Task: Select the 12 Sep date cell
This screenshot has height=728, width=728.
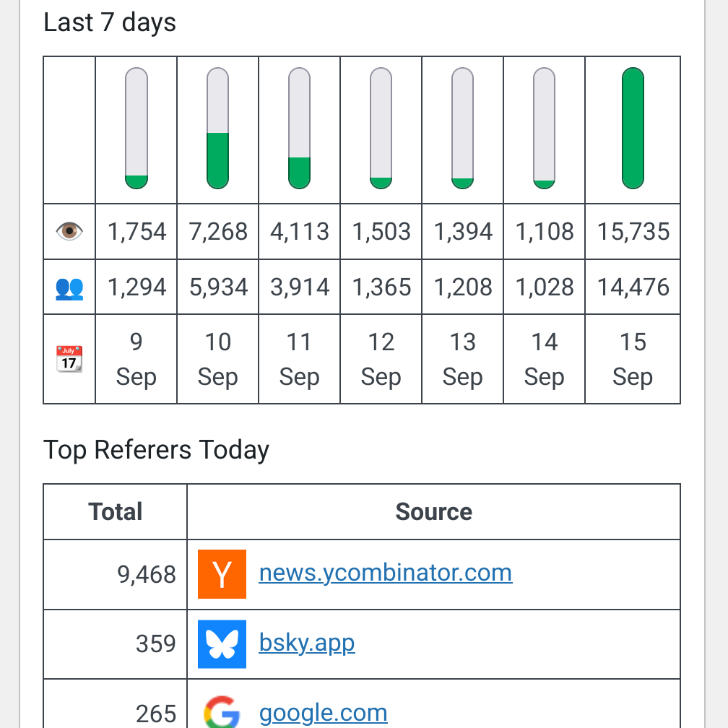Action: click(381, 359)
